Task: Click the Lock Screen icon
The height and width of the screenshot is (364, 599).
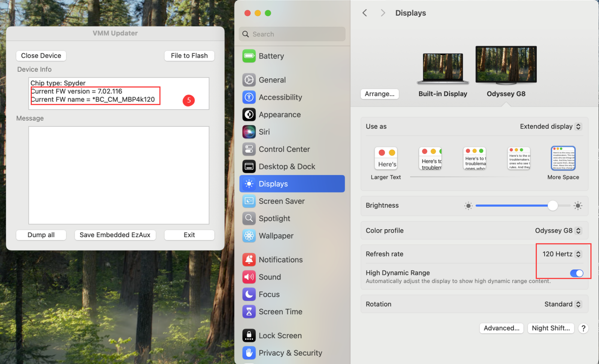Action: 249,336
